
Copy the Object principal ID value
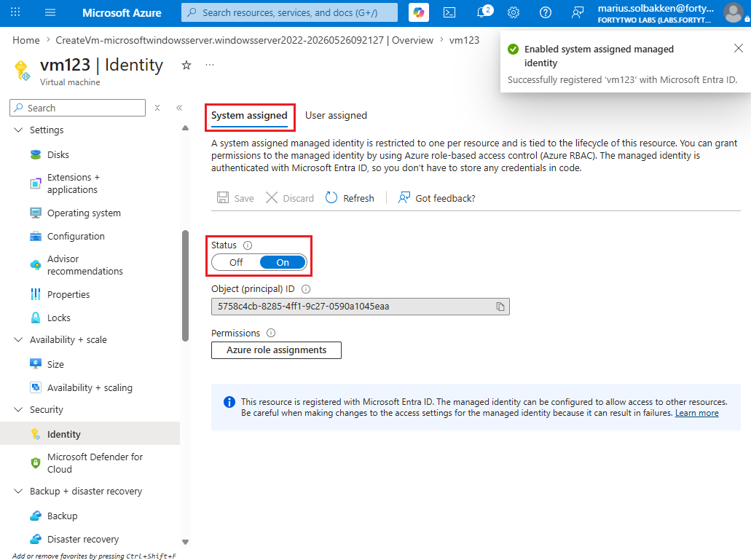(500, 307)
